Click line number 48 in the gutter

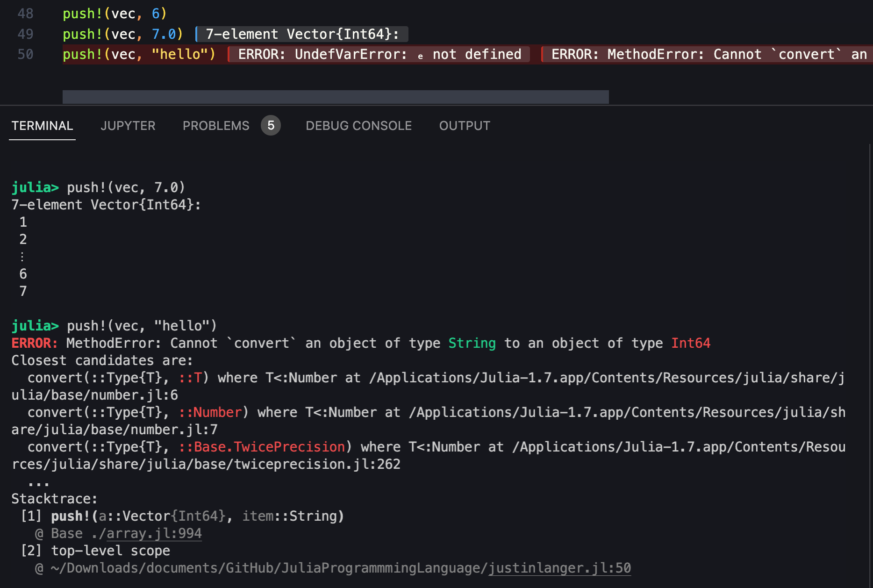[x=25, y=14]
